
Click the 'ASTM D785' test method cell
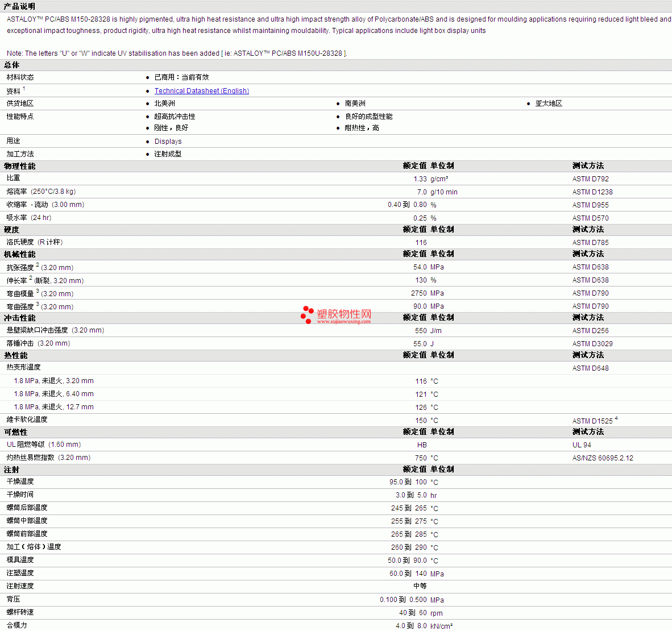tap(590, 243)
